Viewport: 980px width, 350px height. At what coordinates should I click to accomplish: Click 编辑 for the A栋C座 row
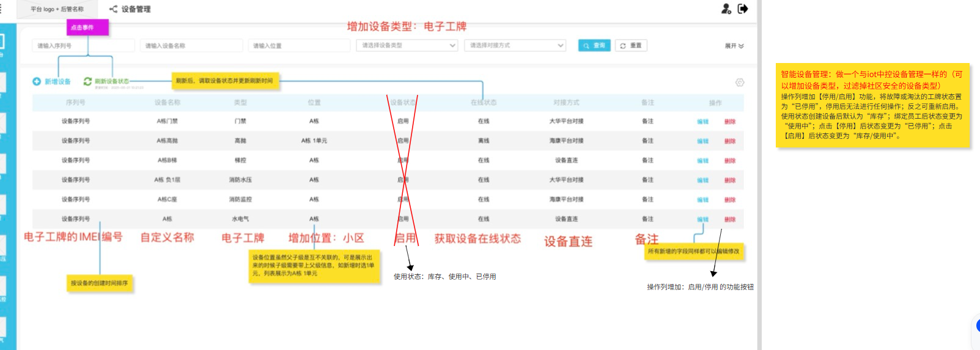click(703, 200)
